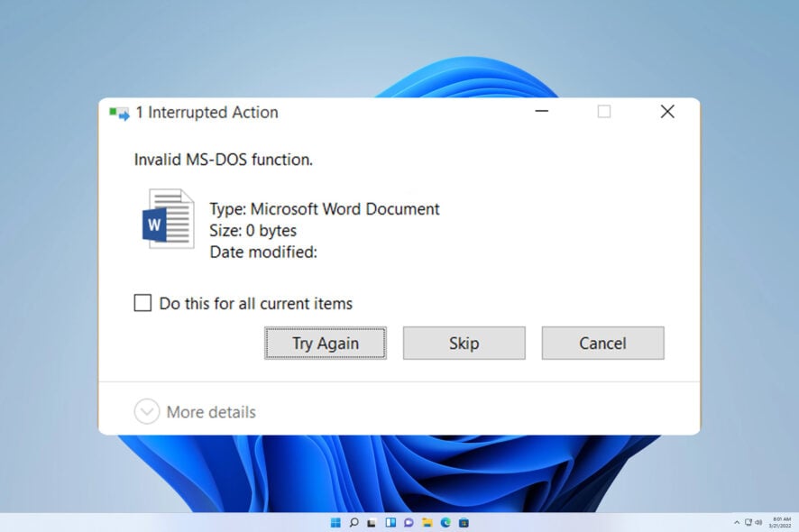This screenshot has width=799, height=532.
Task: Open the Chat app from the taskbar
Action: pos(409,522)
